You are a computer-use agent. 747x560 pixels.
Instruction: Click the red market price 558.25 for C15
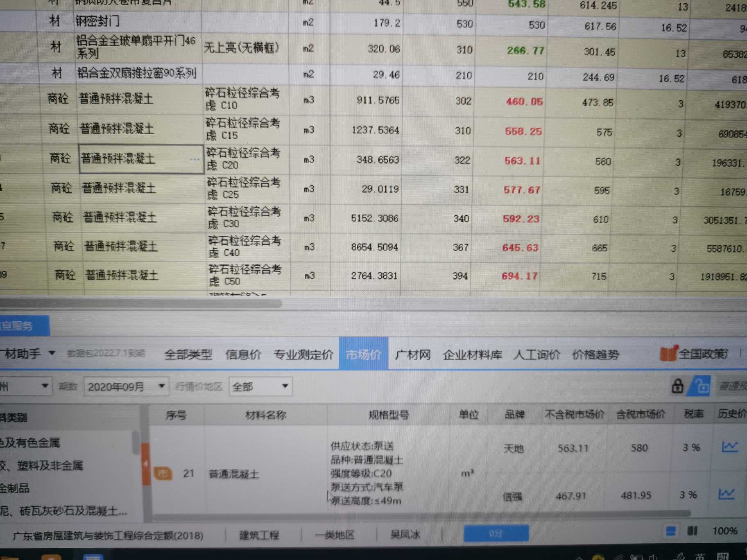[523, 131]
